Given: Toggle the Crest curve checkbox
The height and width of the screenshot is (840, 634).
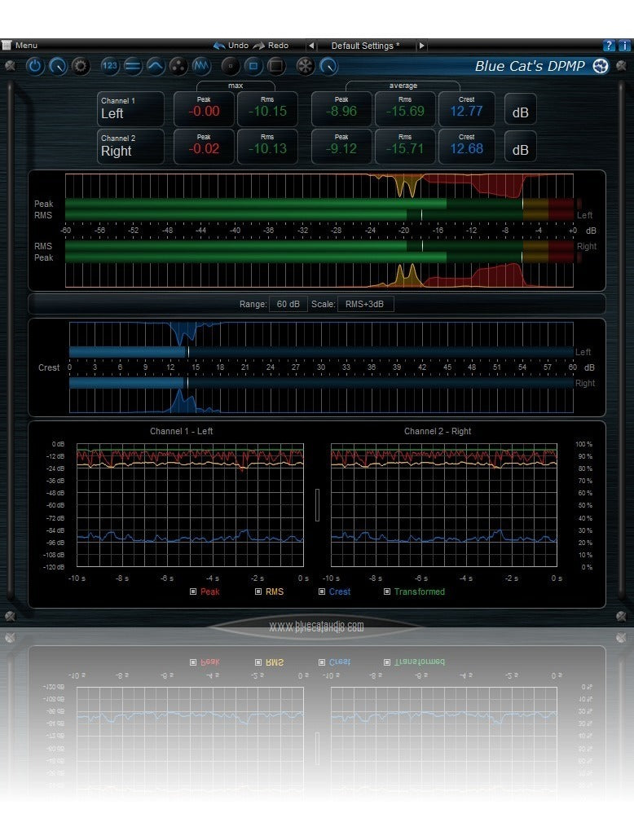Looking at the screenshot, I should (x=322, y=592).
